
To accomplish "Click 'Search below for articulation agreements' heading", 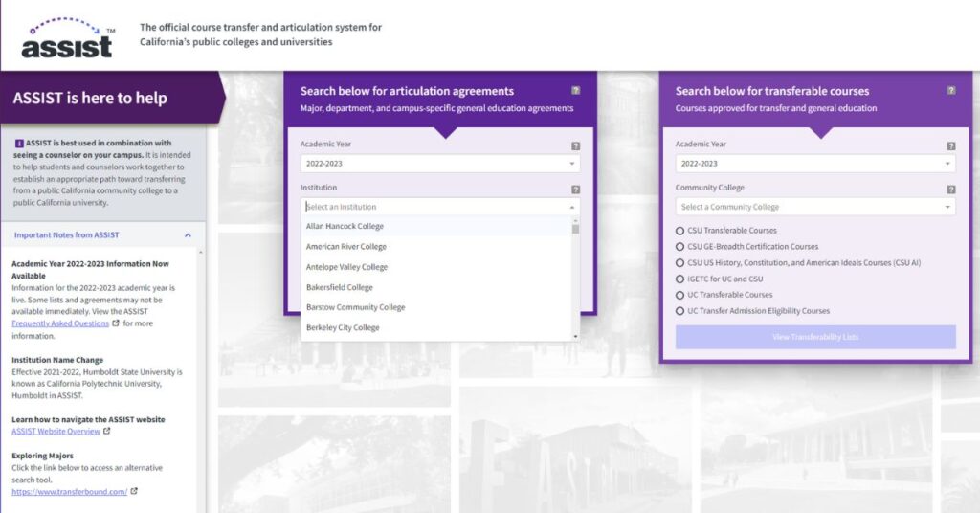I will [407, 91].
